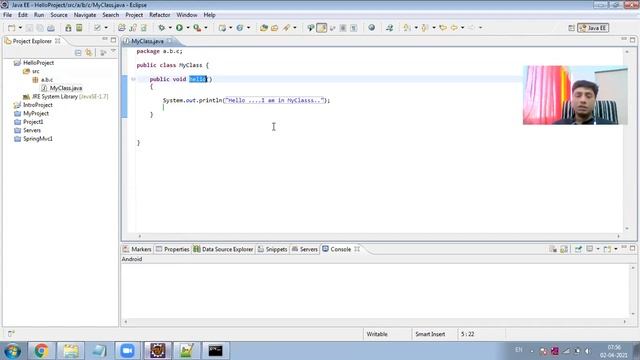Image resolution: width=640 pixels, height=360 pixels.
Task: Click Display Selected Console icon
Action: [590, 249]
